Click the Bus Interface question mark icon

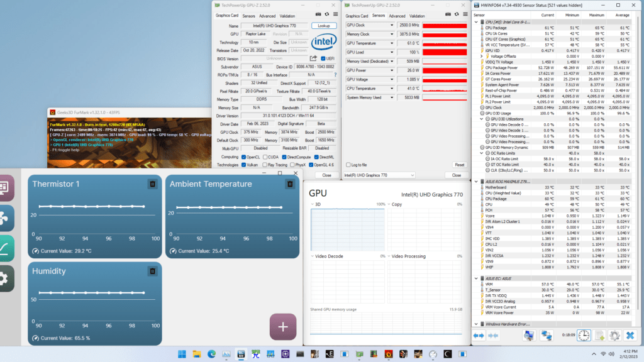(x=336, y=75)
